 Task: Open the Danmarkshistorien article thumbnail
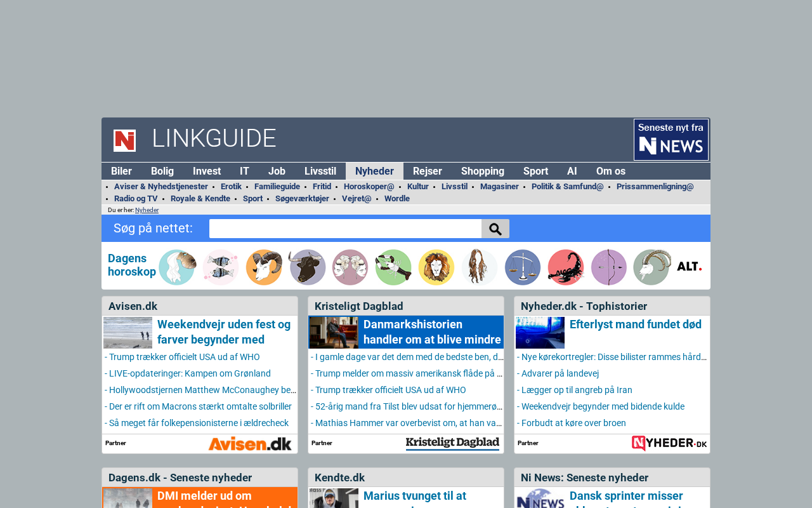point(334,333)
